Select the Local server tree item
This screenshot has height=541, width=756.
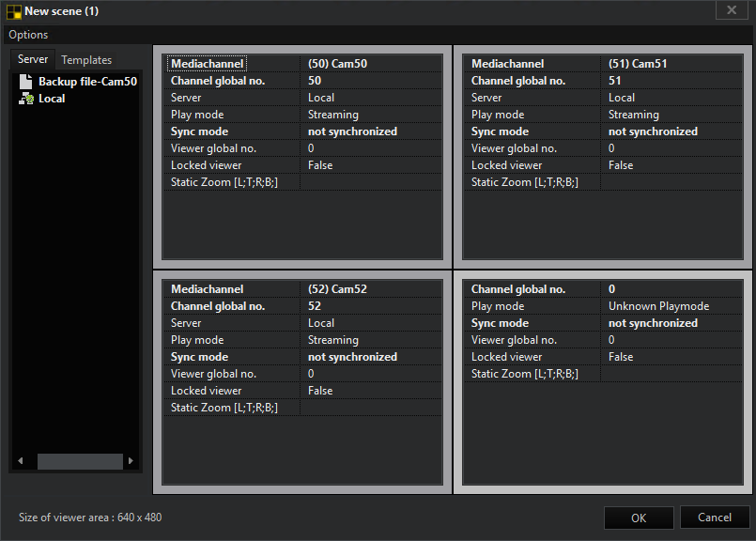(52, 99)
